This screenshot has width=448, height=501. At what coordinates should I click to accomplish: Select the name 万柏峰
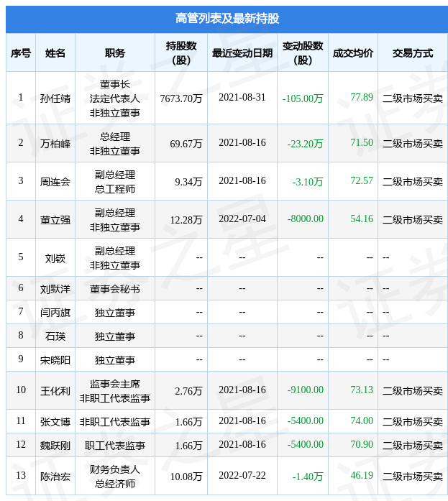(55, 144)
